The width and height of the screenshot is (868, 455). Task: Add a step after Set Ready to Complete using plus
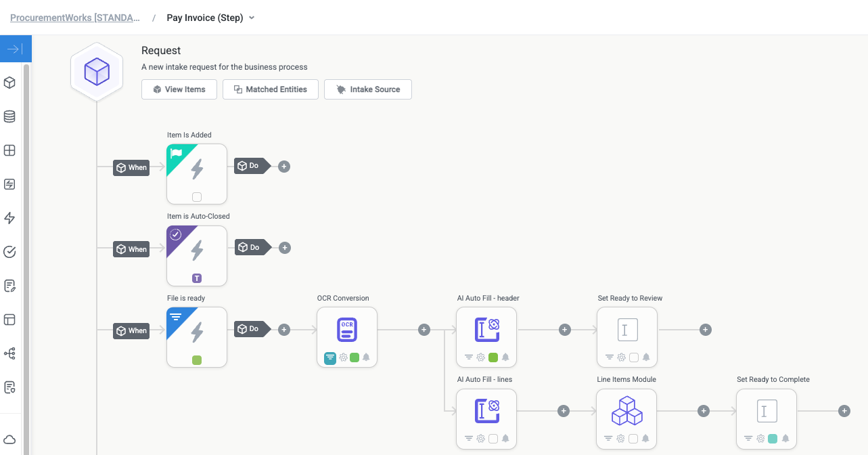844,410
